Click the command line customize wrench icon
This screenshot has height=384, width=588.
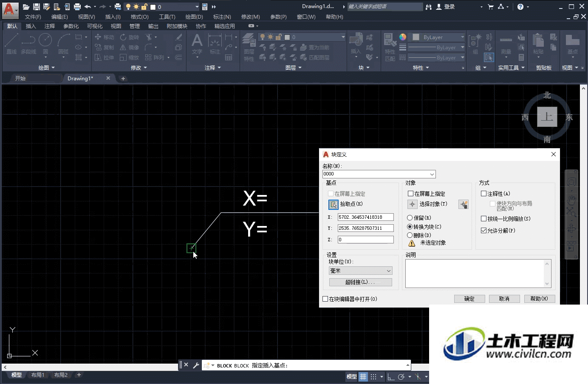tap(196, 365)
